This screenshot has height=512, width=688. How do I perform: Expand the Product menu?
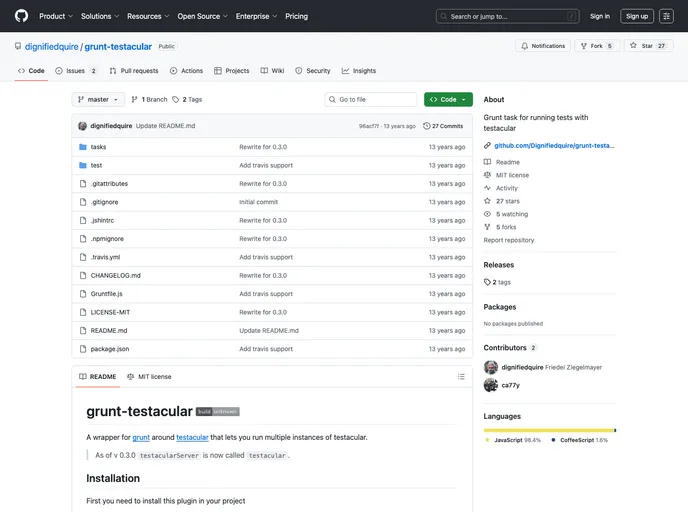pos(56,16)
